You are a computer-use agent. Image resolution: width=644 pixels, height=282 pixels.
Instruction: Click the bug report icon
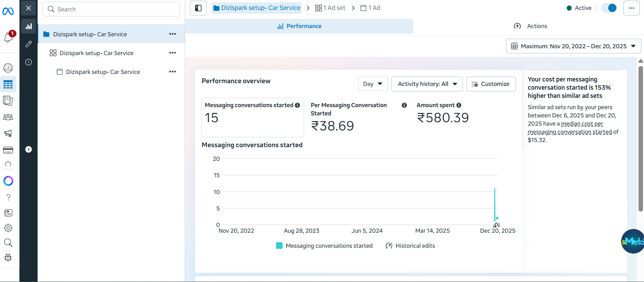click(8, 257)
